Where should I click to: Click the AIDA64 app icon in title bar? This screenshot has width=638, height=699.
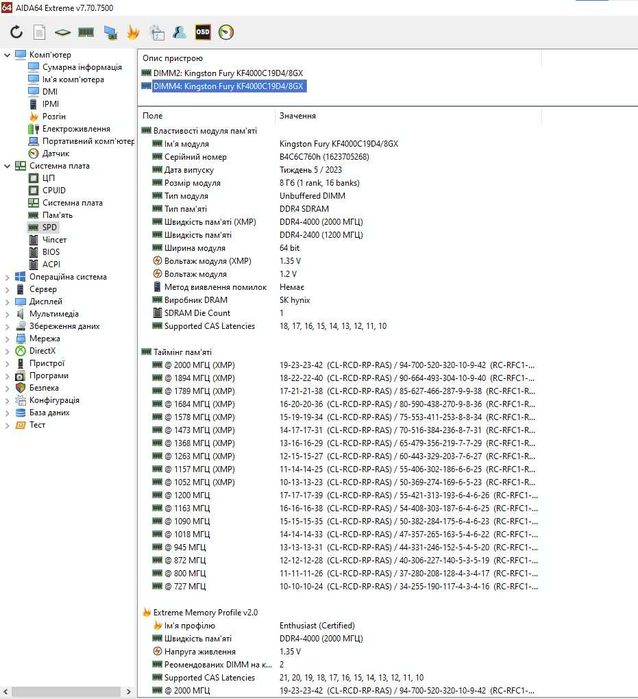pos(7,7)
